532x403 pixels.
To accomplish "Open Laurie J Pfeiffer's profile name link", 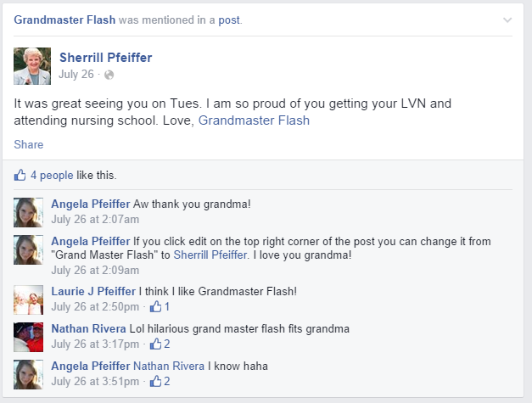I will coord(92,292).
